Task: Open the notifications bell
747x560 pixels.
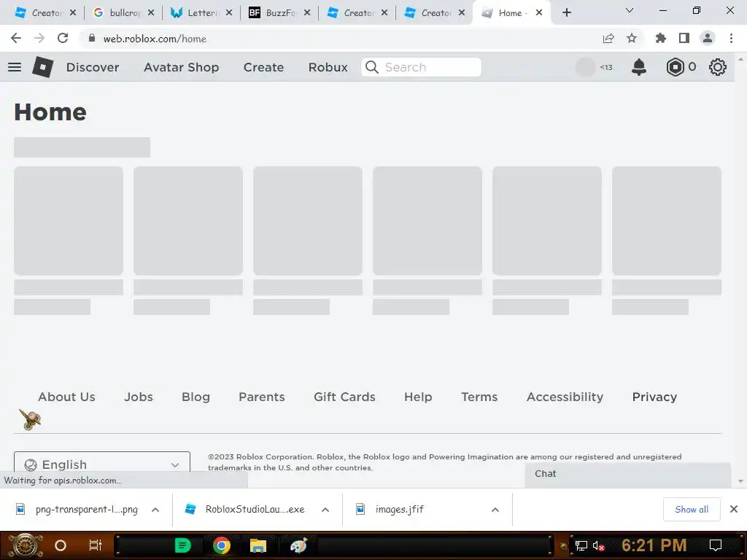Action: pyautogui.click(x=639, y=67)
